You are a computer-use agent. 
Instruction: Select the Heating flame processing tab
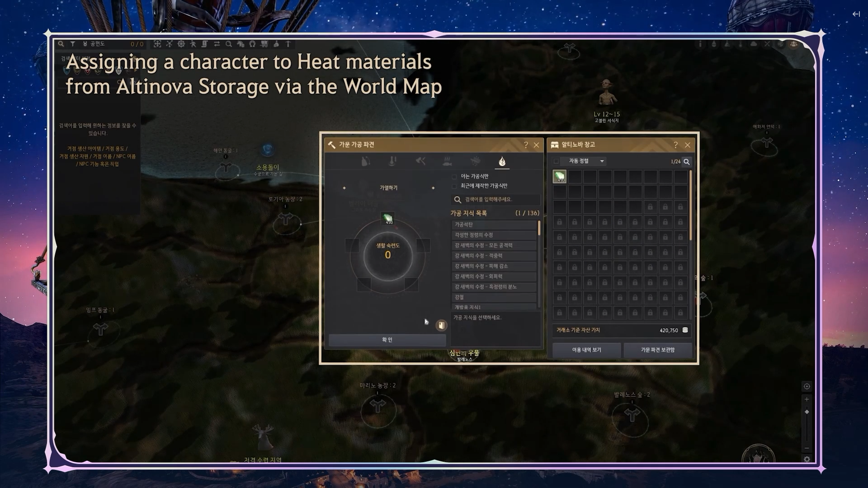(x=502, y=161)
